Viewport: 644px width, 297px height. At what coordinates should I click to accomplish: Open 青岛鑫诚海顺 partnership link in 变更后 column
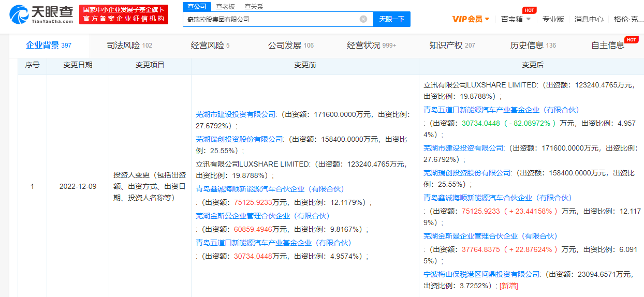coord(497,198)
